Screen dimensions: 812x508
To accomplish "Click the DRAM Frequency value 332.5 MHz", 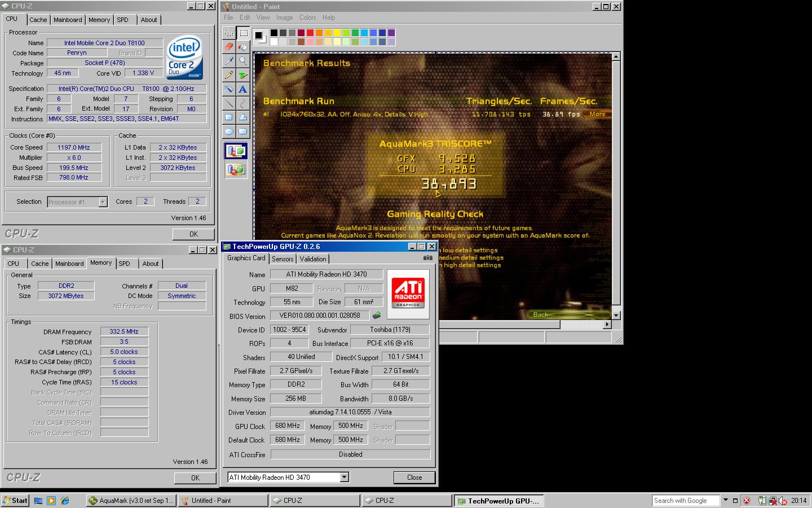I will 124,331.
